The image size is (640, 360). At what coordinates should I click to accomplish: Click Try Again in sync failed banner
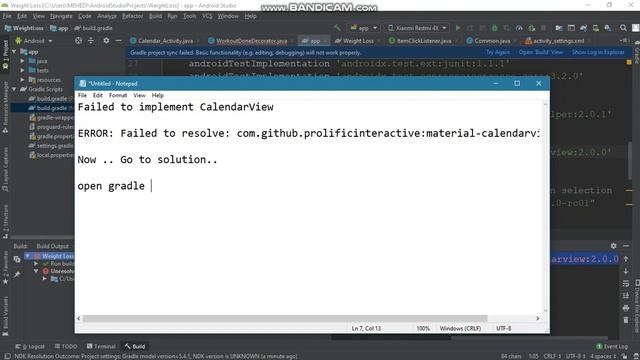[498, 52]
